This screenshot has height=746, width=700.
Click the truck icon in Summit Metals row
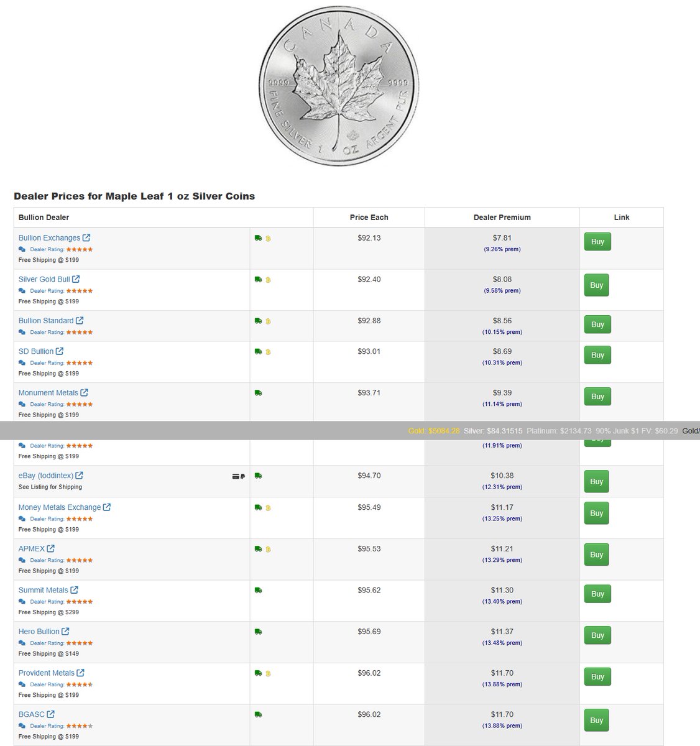click(258, 590)
